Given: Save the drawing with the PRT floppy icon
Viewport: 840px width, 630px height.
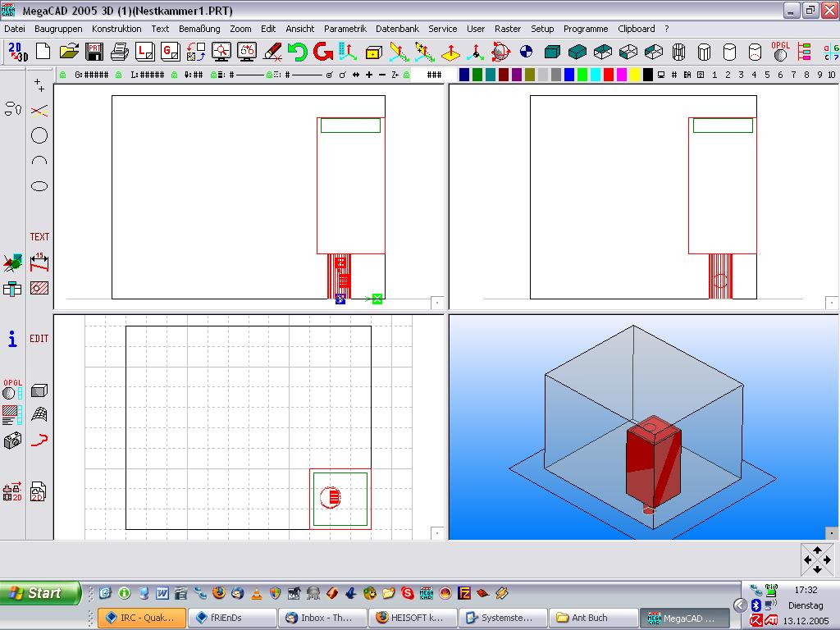Looking at the screenshot, I should (x=94, y=52).
